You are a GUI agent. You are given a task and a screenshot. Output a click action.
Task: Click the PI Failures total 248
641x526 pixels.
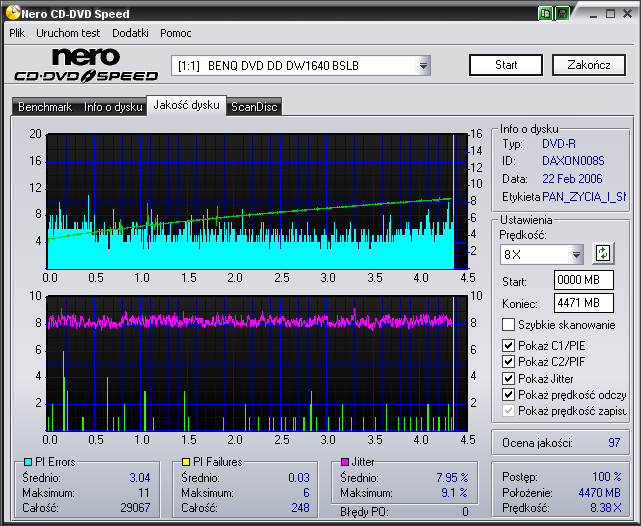click(x=300, y=508)
